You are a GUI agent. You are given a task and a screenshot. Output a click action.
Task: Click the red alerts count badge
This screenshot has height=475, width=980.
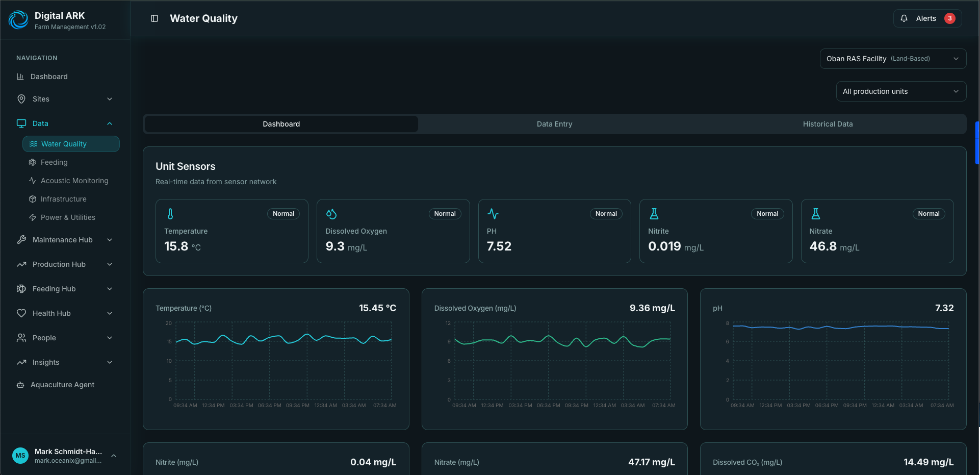[949, 18]
